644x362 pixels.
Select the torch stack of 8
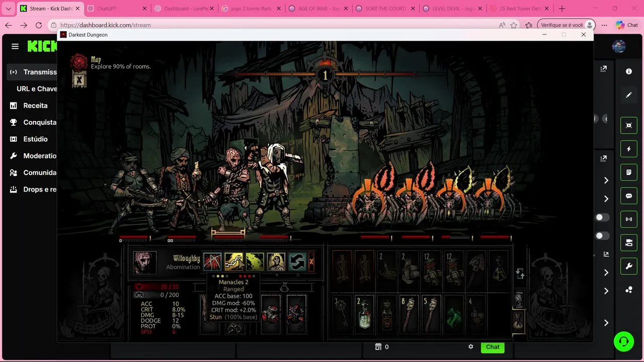(409, 314)
